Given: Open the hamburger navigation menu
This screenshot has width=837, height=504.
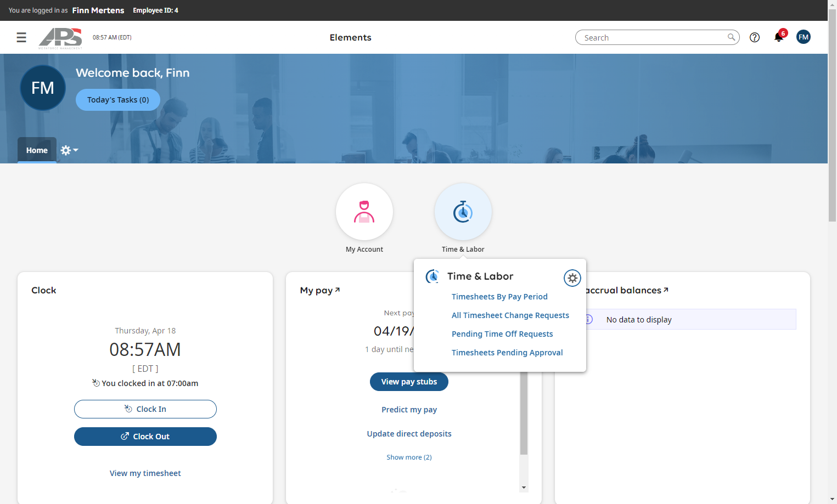Looking at the screenshot, I should pos(21,37).
